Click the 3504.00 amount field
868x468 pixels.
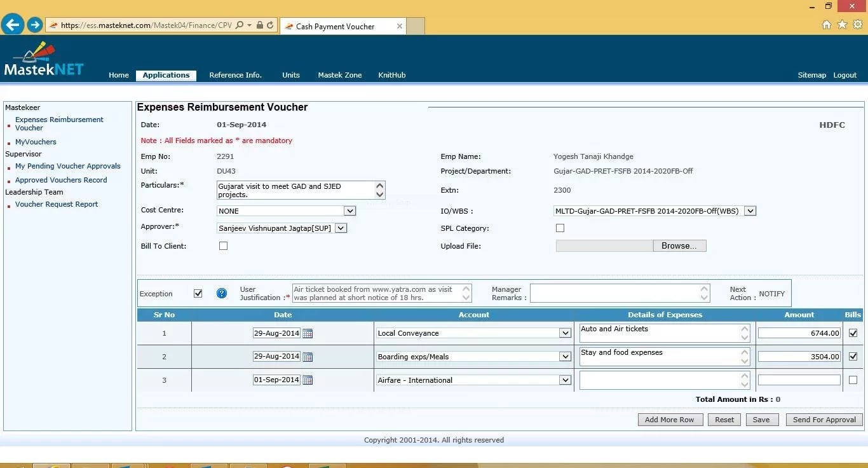click(799, 357)
